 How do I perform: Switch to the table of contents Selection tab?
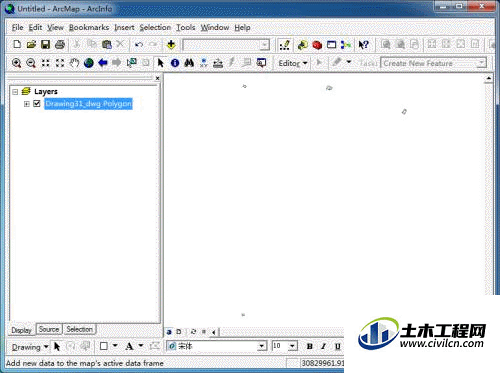tap(79, 329)
